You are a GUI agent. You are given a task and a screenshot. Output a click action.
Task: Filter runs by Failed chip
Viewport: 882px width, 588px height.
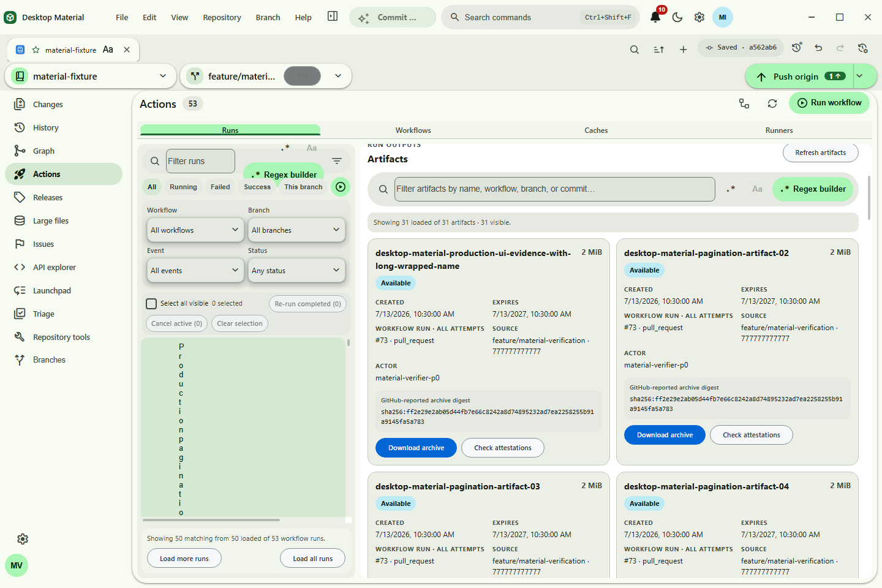pyautogui.click(x=221, y=187)
